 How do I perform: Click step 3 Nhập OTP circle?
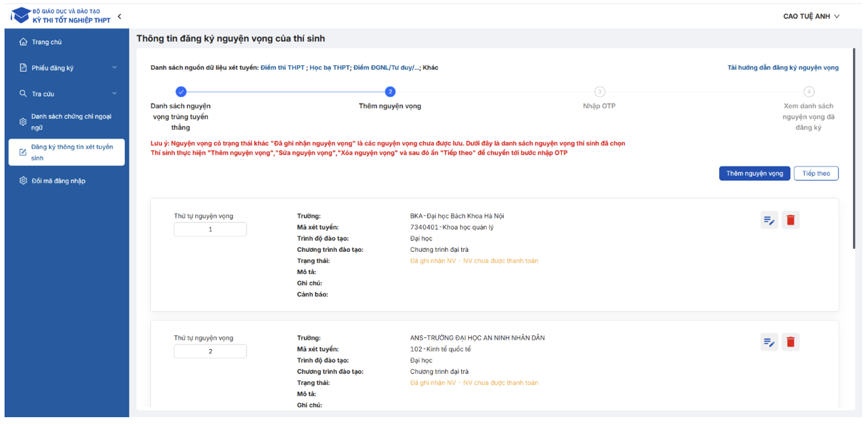click(599, 92)
